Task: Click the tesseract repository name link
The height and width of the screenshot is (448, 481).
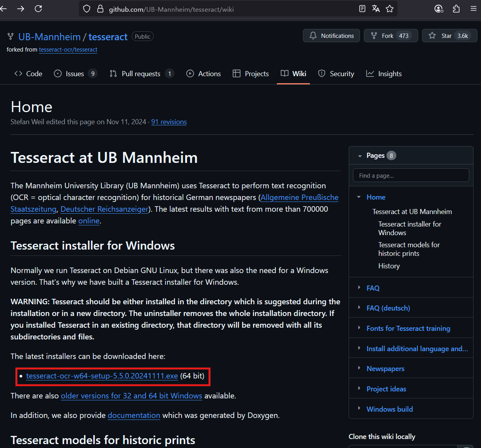Action: coord(108,37)
